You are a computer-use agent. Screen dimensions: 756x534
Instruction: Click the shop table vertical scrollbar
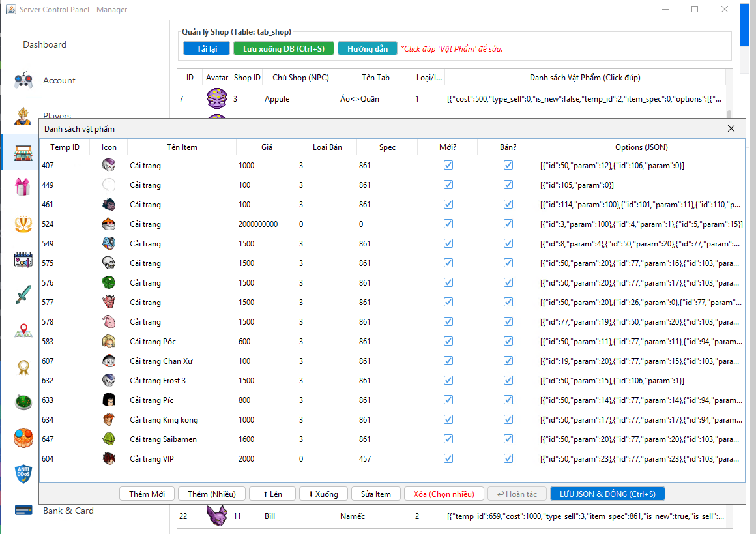coord(729,114)
